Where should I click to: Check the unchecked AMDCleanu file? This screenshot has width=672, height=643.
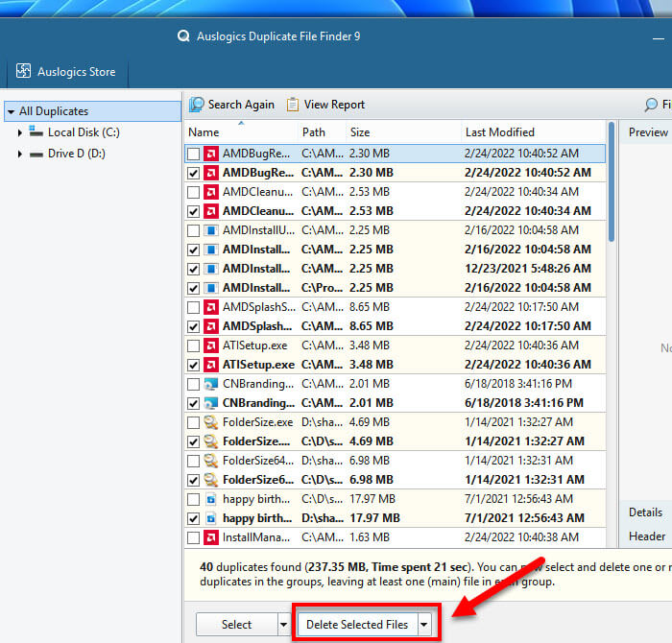pos(193,192)
